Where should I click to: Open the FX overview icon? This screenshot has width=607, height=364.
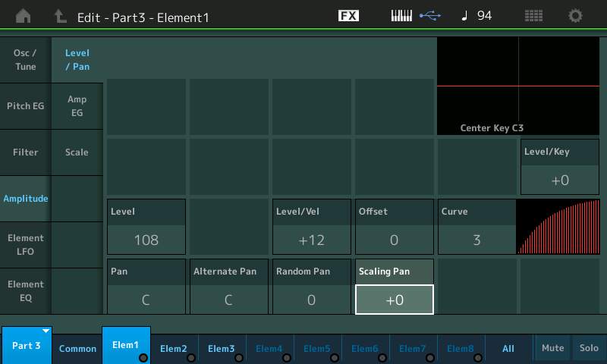(x=348, y=16)
